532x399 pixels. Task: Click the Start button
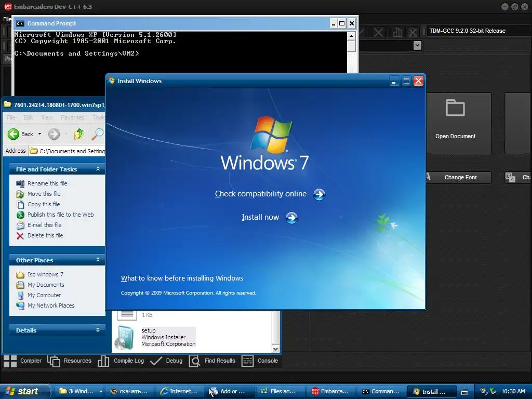[x=24, y=392]
